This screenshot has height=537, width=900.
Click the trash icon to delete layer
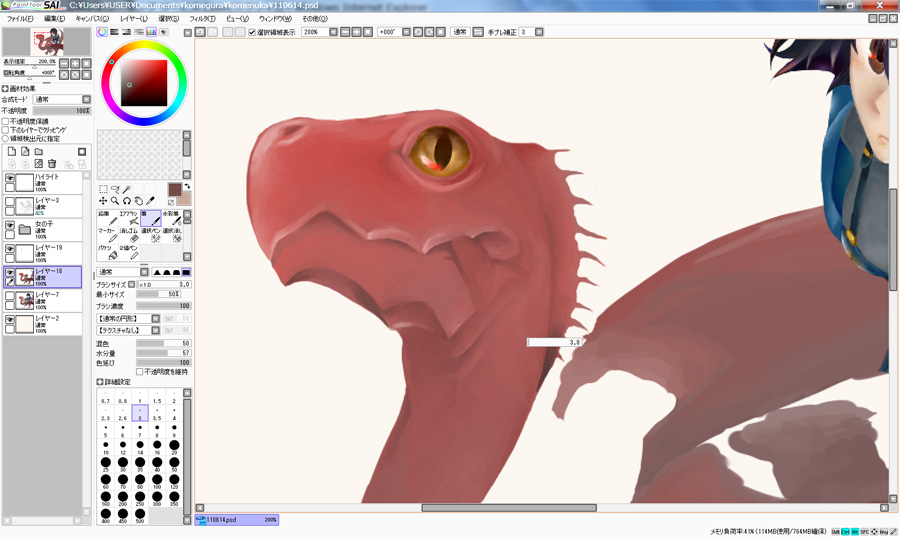[51, 163]
